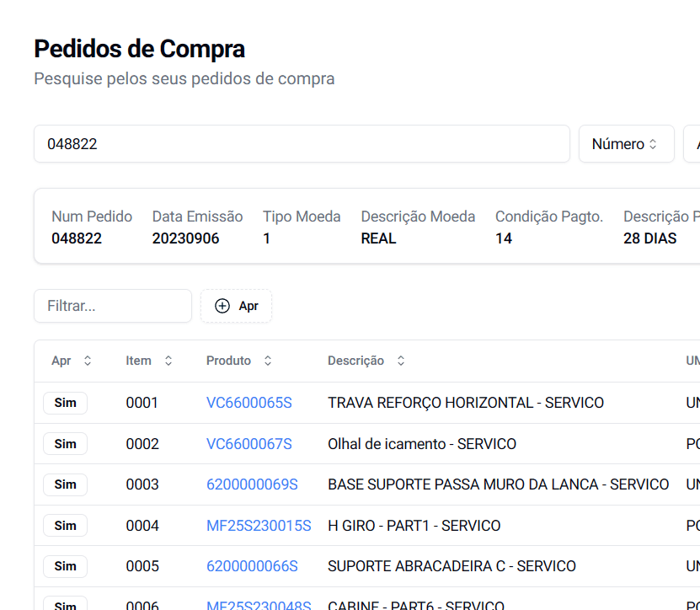Sort the Item column

tap(168, 360)
